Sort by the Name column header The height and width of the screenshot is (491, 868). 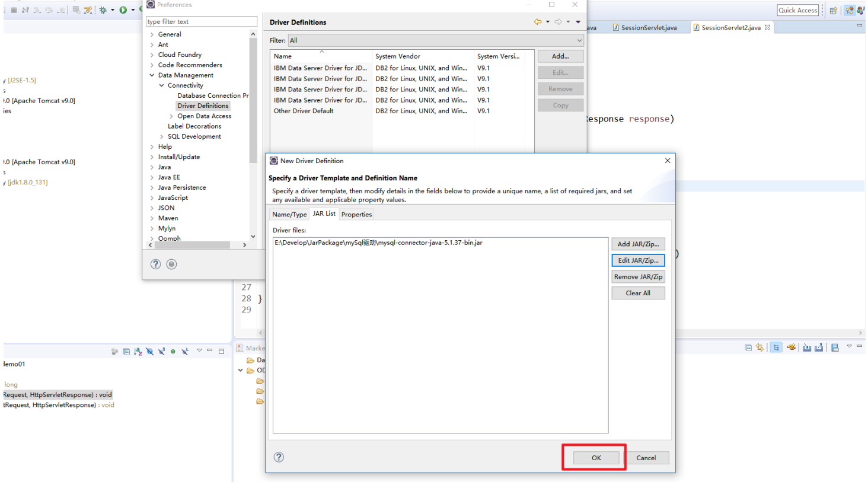(321, 56)
